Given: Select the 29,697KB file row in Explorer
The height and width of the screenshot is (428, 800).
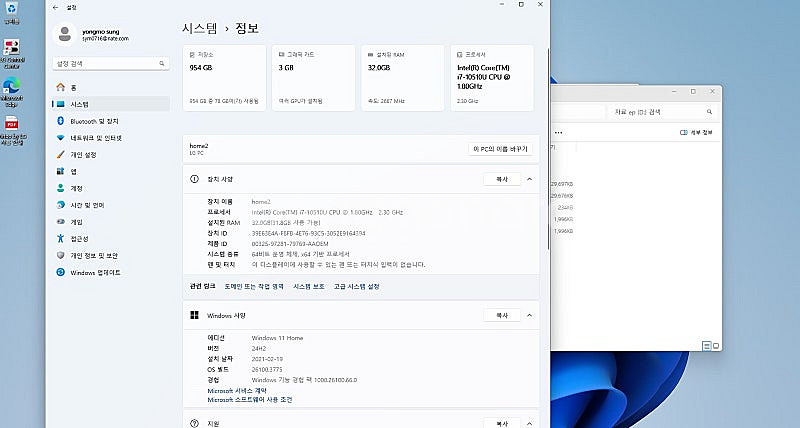Looking at the screenshot, I should [x=562, y=184].
